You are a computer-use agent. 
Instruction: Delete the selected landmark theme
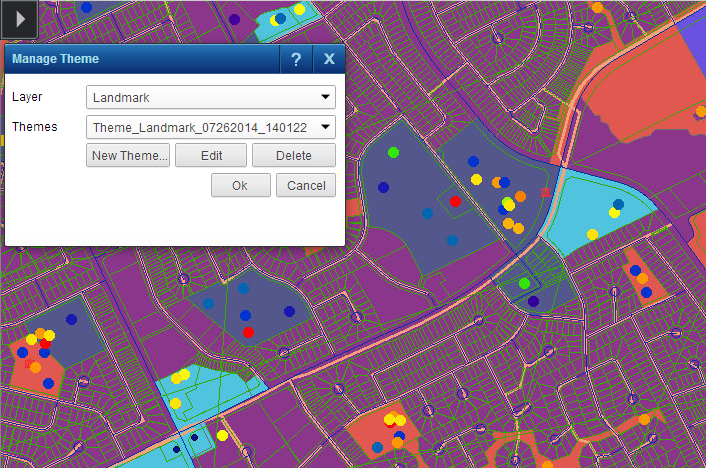pos(293,156)
